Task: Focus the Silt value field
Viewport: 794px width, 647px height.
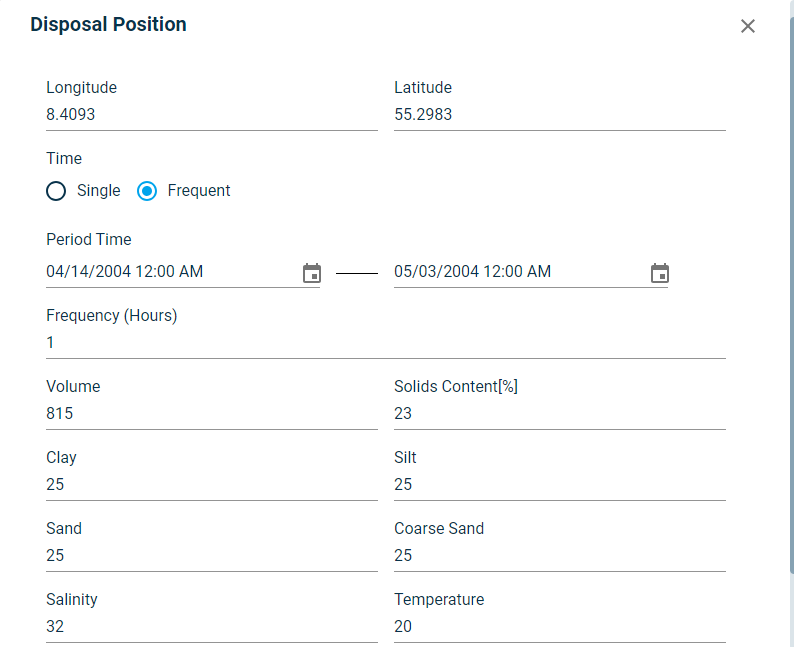Action: (x=559, y=485)
